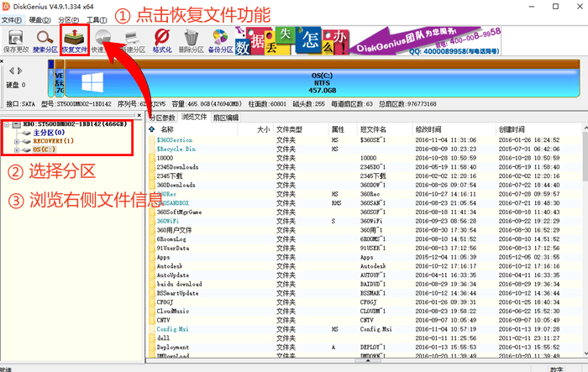Open the 硬盘(D) menu
The image size is (588, 372).
point(39,20)
